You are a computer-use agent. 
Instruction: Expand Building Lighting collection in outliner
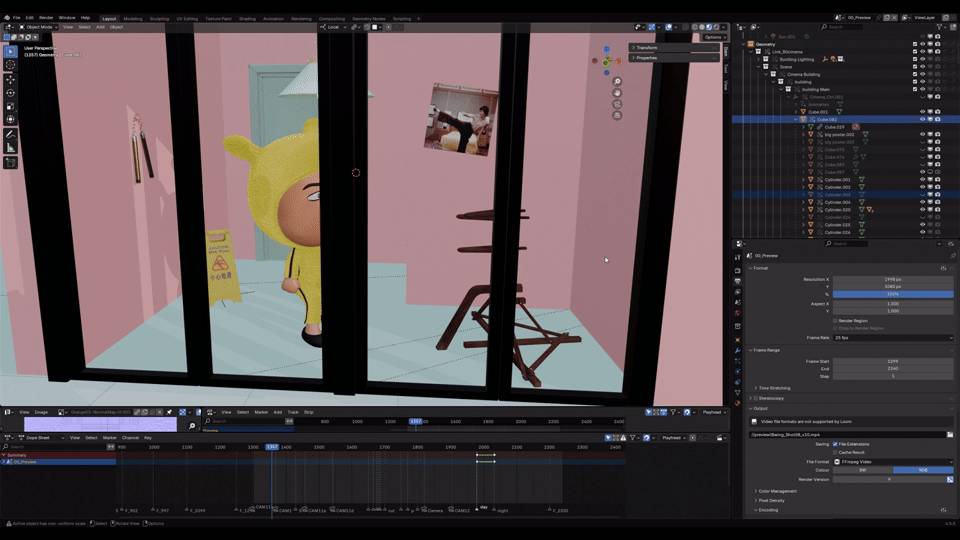[x=759, y=59]
